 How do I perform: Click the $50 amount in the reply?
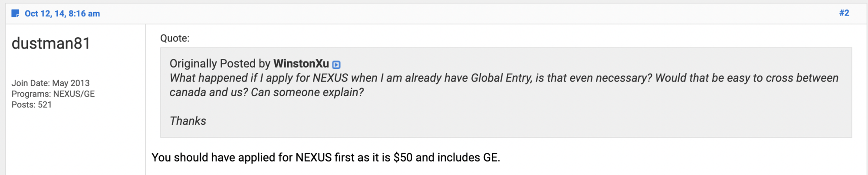click(x=403, y=157)
